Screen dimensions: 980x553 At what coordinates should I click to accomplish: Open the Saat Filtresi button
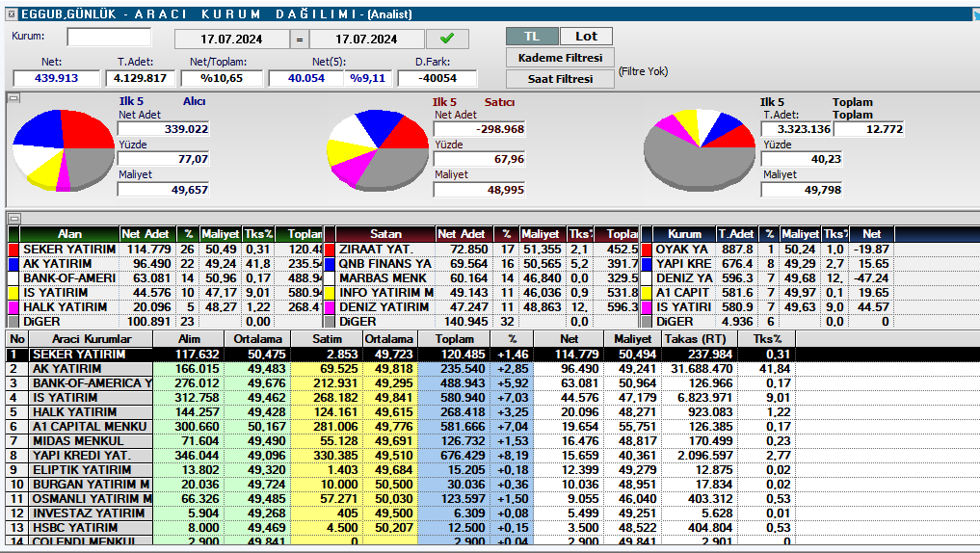point(560,79)
